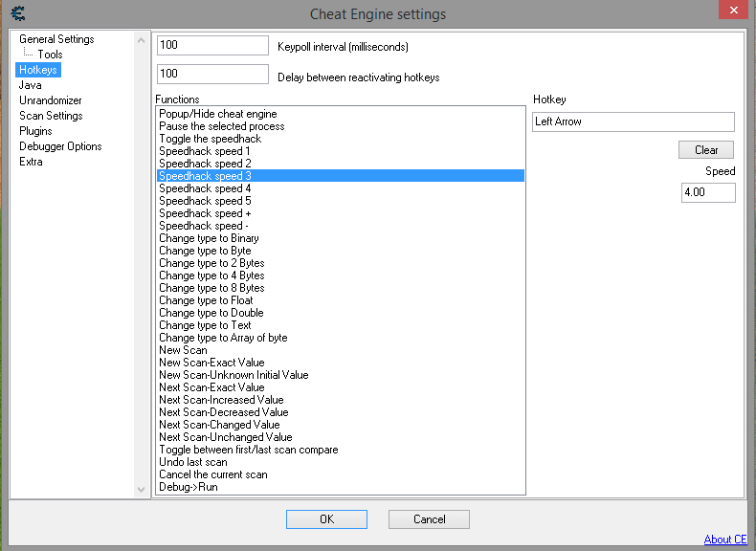This screenshot has width=756, height=551.
Task: Open the Plugins settings page
Action: click(35, 131)
